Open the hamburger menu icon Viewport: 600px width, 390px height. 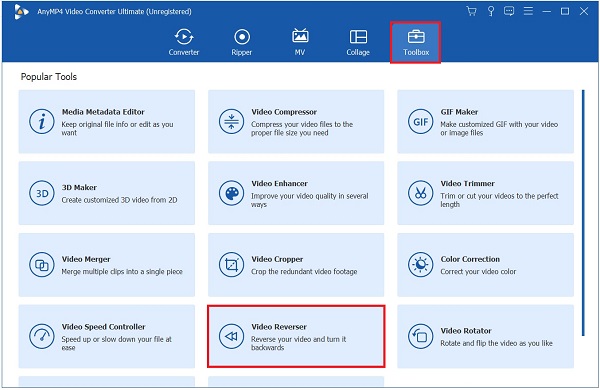528,11
